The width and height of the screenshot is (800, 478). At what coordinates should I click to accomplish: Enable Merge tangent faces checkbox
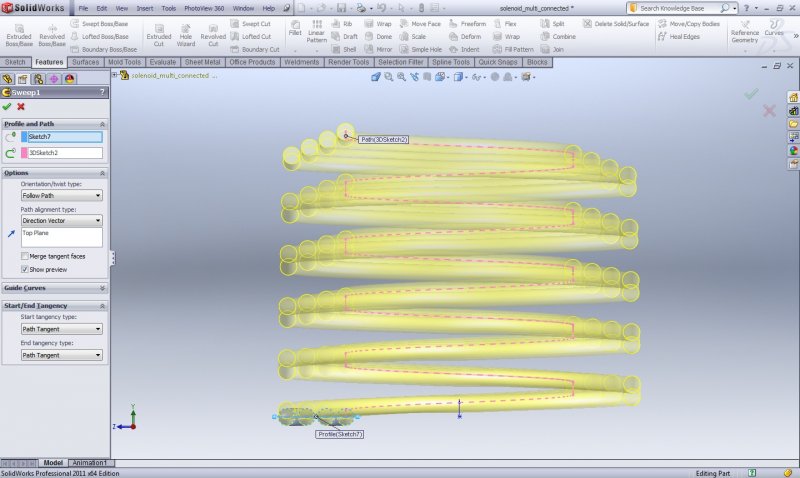25,256
